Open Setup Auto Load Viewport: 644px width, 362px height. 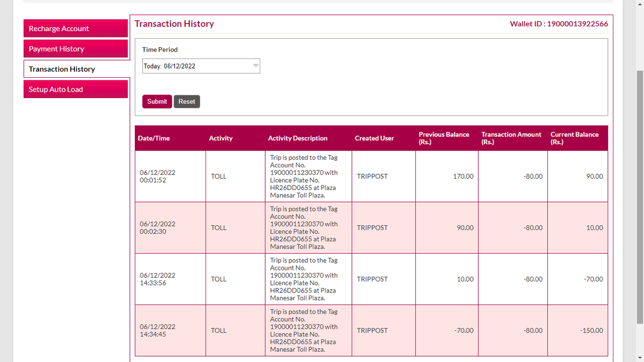(x=76, y=90)
